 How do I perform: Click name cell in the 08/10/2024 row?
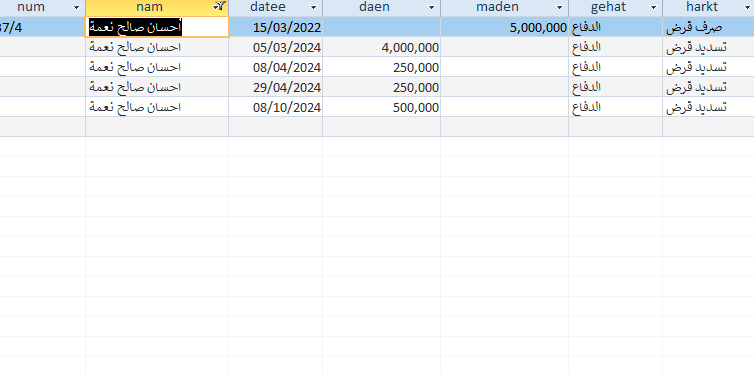(x=157, y=107)
